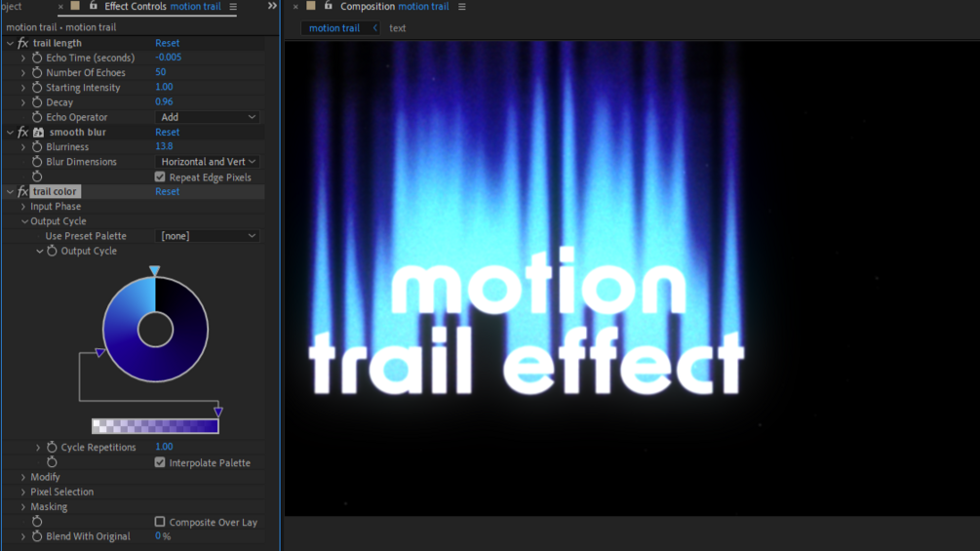Toggle stopwatch for Interpolate Palette
980x551 pixels.
(52, 462)
